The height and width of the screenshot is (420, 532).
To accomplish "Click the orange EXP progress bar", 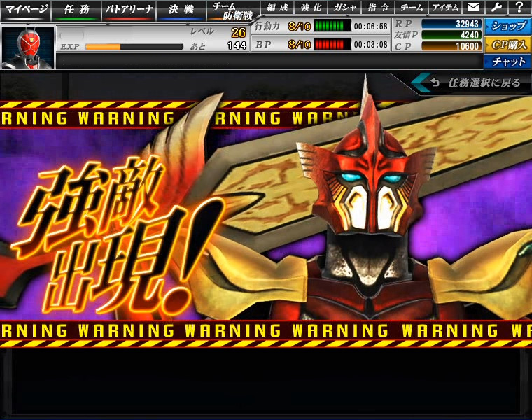I will tap(134, 47).
